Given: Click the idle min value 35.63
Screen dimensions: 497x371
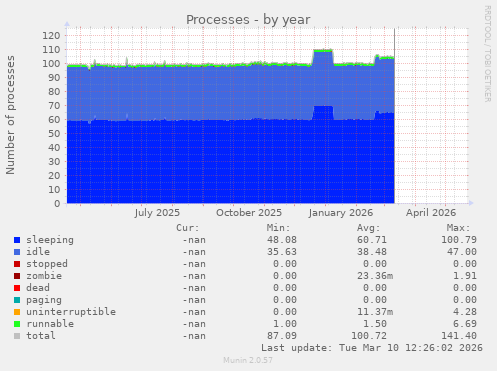Looking at the screenshot, I should click(282, 252).
